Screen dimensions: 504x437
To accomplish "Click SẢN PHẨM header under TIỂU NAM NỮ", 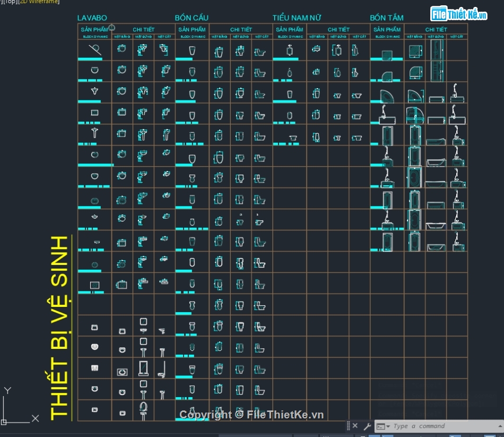I will click(x=289, y=30).
